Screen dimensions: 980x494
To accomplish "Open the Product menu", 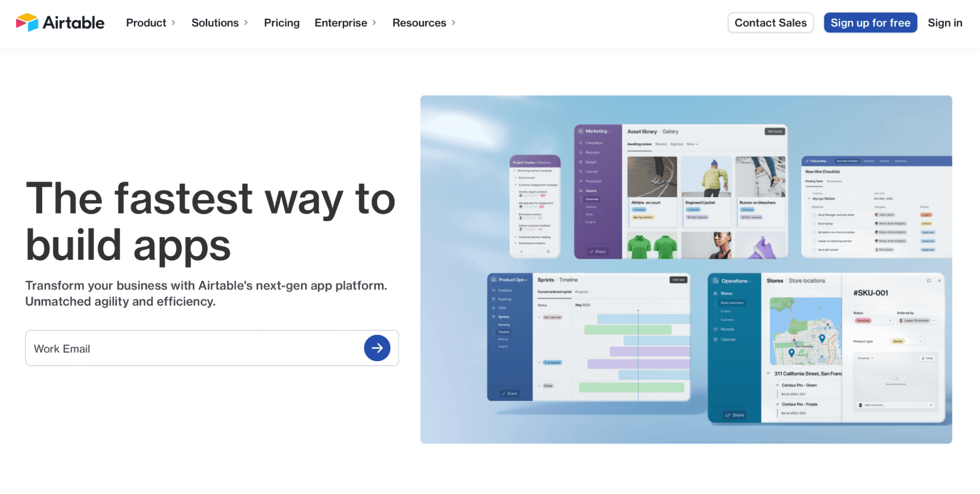I will (x=146, y=23).
